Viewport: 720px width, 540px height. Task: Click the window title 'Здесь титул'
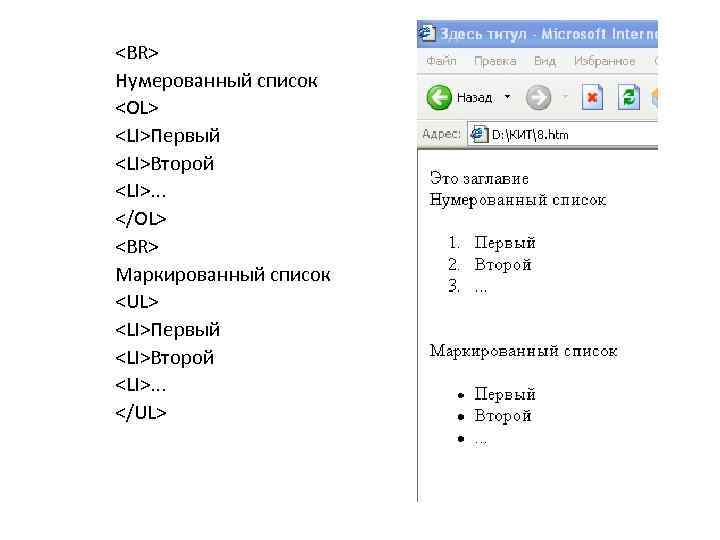483,34
